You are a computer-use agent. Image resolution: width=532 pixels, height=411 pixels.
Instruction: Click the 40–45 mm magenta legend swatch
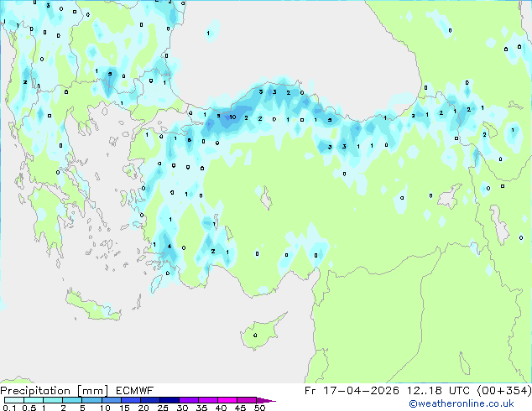(x=227, y=400)
